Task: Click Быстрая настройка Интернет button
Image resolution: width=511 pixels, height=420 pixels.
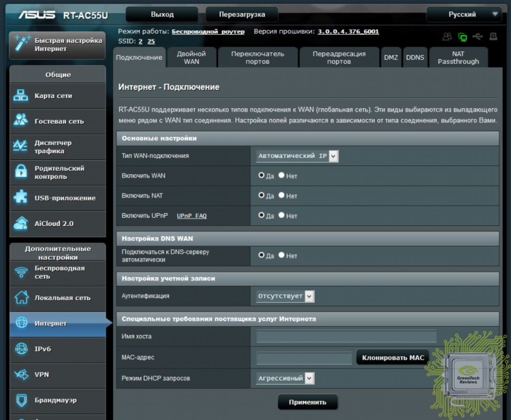Action: click(x=57, y=45)
